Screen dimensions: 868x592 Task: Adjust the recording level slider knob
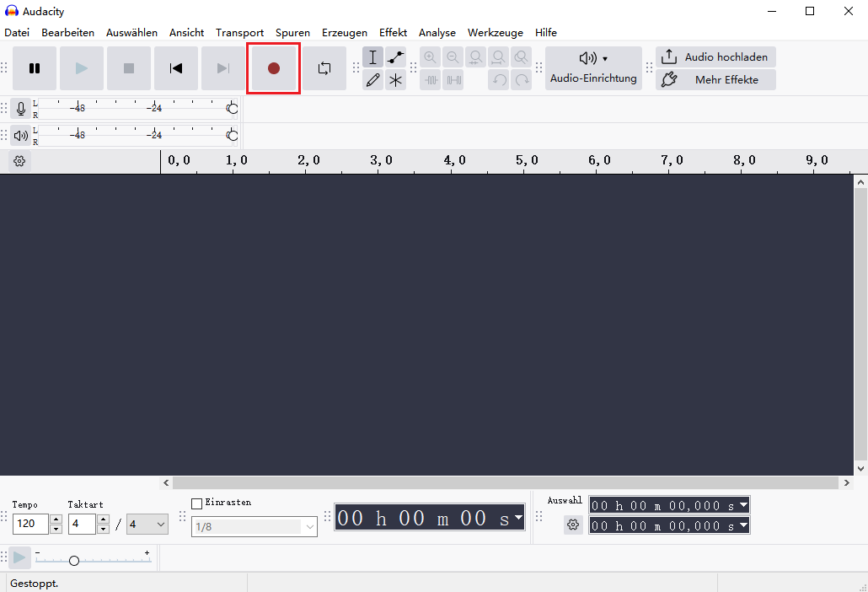click(233, 109)
